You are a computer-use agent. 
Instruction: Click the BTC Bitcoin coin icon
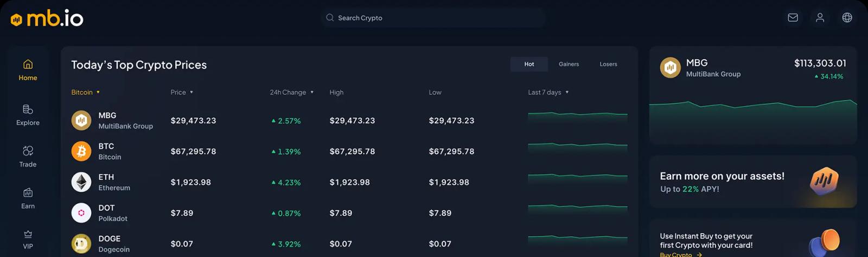81,151
